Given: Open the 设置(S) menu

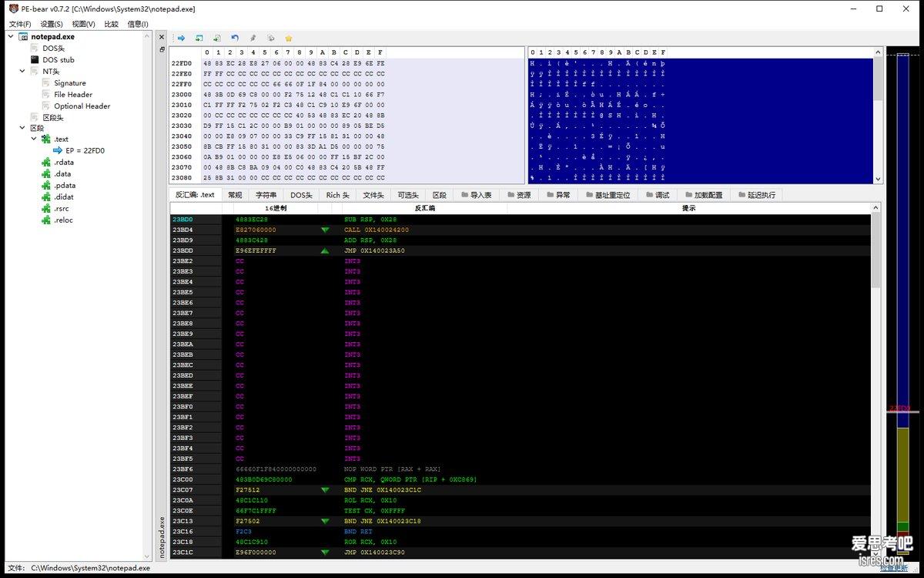Looking at the screenshot, I should [52, 24].
